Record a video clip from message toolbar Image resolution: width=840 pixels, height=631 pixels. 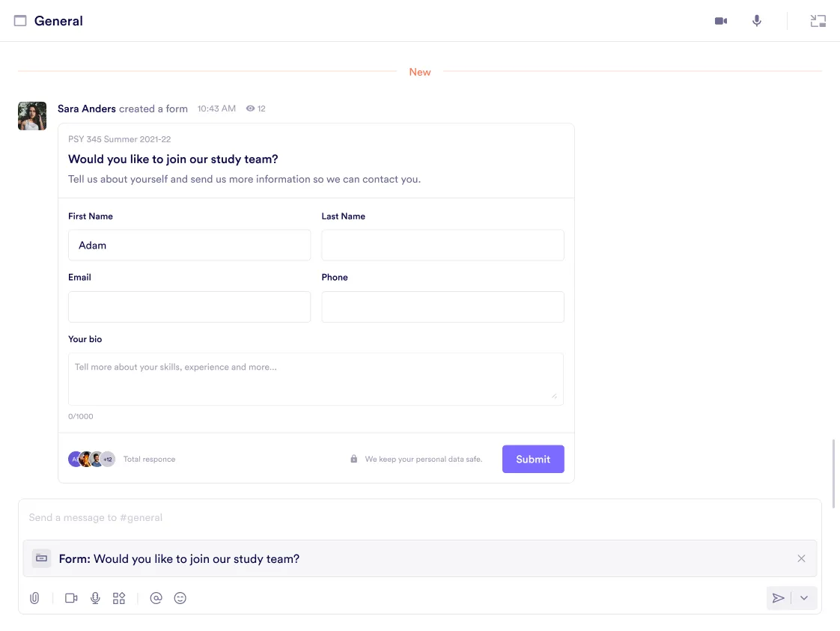click(x=71, y=598)
